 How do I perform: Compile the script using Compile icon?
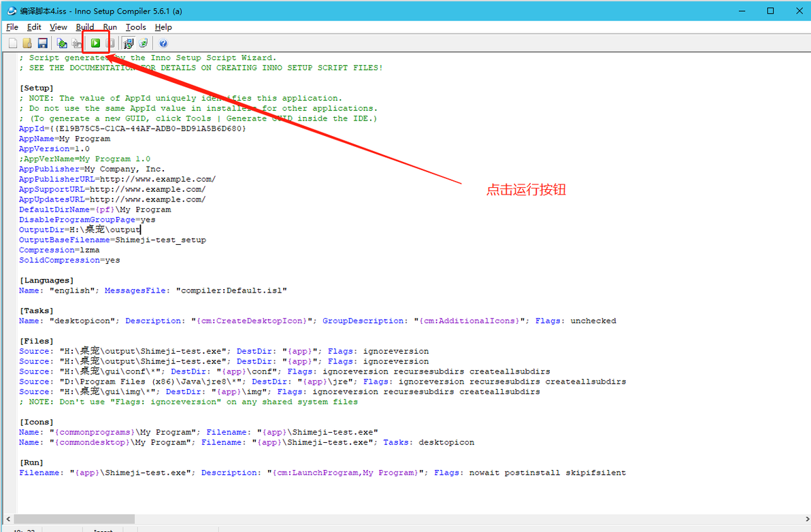62,44
